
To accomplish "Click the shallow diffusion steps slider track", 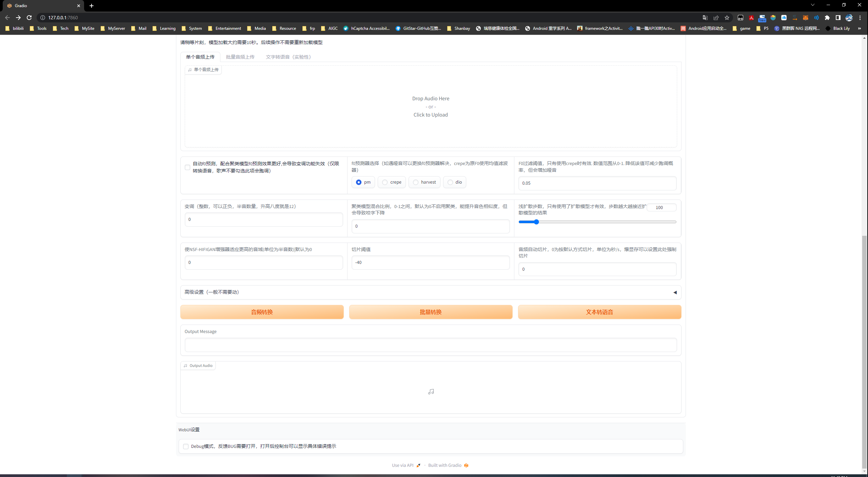I will point(597,222).
